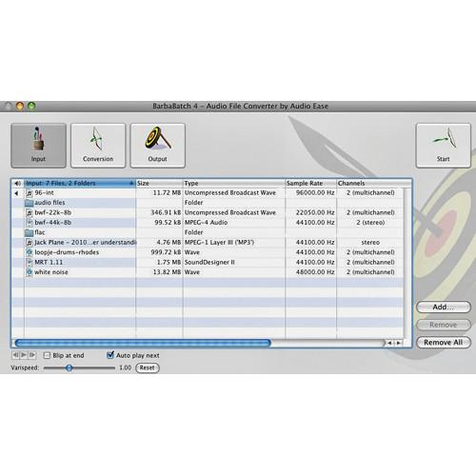Image resolution: width=476 pixels, height=476 pixels.
Task: Skip to next file in player
Action: tap(32, 355)
